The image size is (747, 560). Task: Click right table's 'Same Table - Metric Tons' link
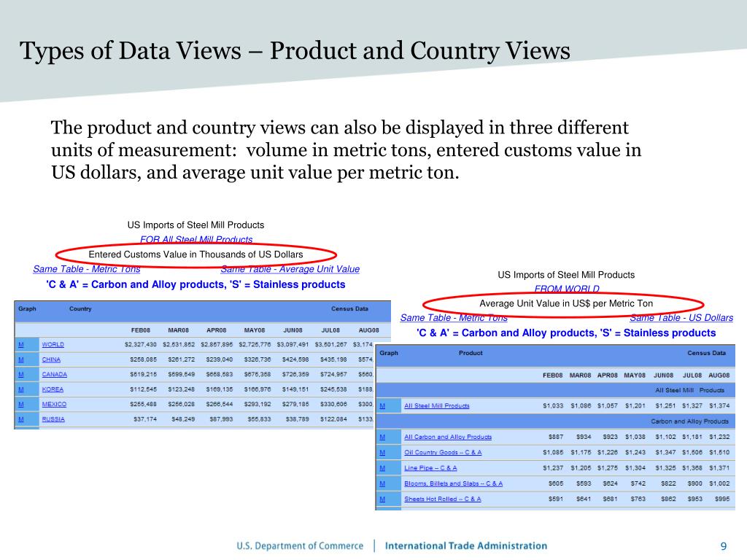coord(454,318)
